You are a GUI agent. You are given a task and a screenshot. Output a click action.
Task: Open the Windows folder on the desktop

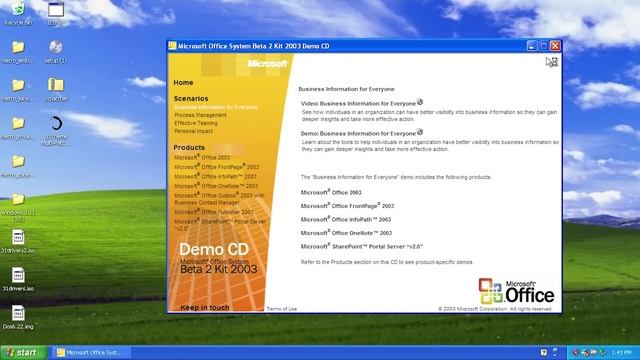pyautogui.click(x=18, y=207)
